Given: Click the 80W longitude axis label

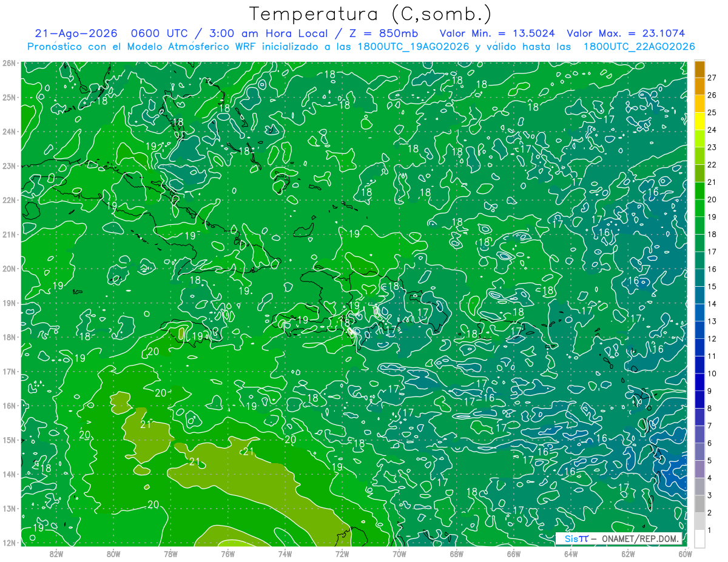Looking at the screenshot, I should (113, 554).
